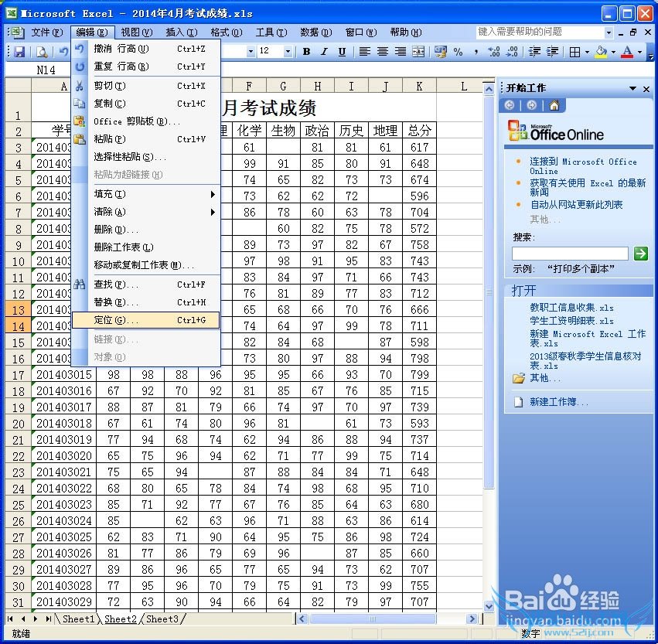
Task: Click the Borders icon
Action: click(575, 52)
